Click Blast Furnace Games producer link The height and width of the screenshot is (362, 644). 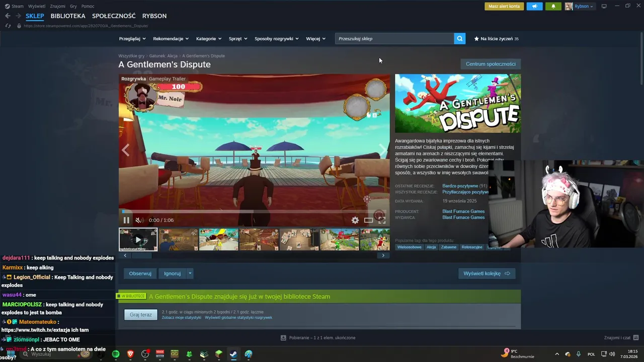click(x=463, y=211)
